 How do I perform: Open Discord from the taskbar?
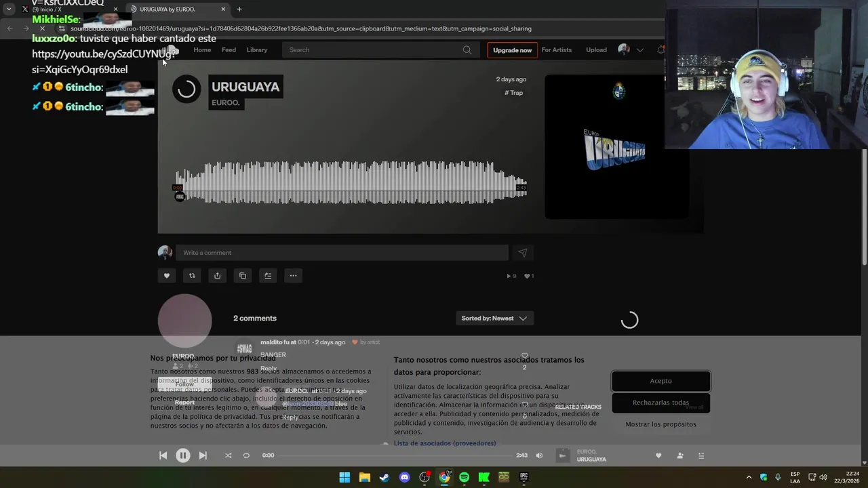coord(405,477)
